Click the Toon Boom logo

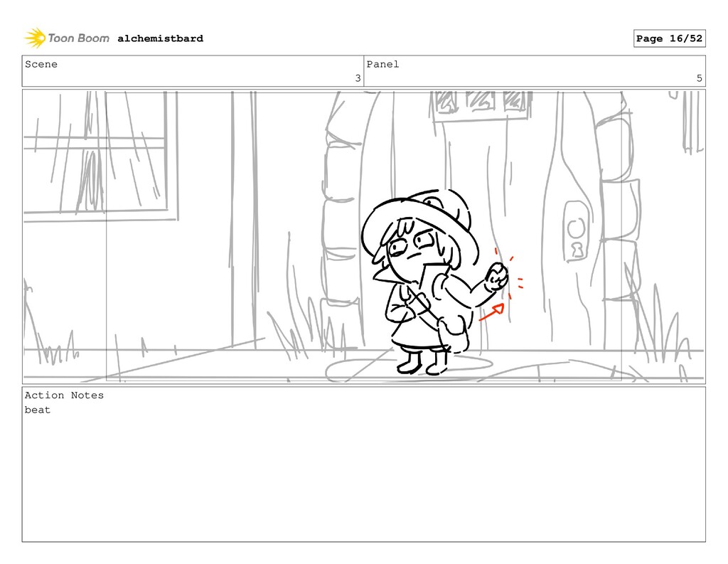tap(67, 38)
